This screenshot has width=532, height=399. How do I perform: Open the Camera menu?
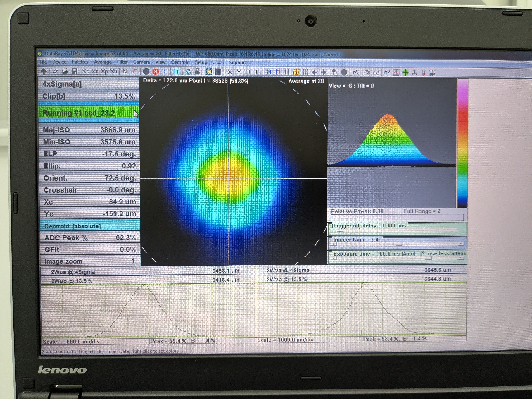point(141,62)
